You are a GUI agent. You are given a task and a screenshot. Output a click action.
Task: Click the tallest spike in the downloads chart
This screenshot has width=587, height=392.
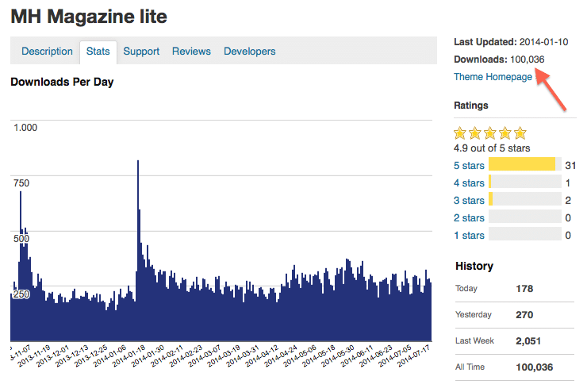[138, 250]
